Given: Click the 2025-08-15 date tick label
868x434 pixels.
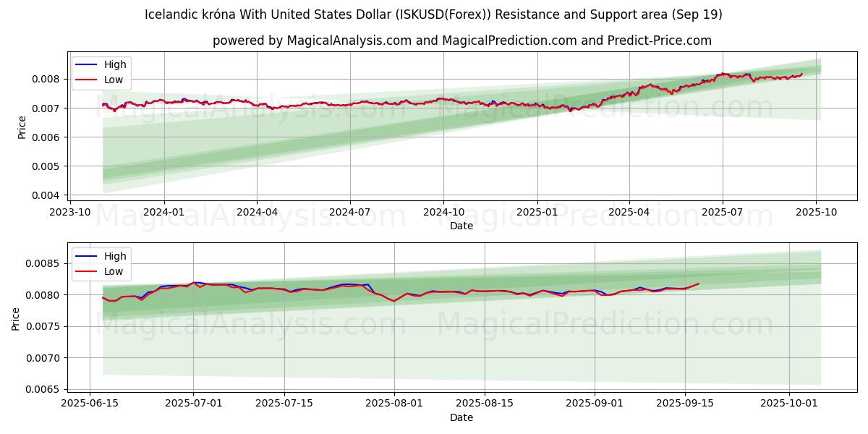Looking at the screenshot, I should (x=485, y=404).
